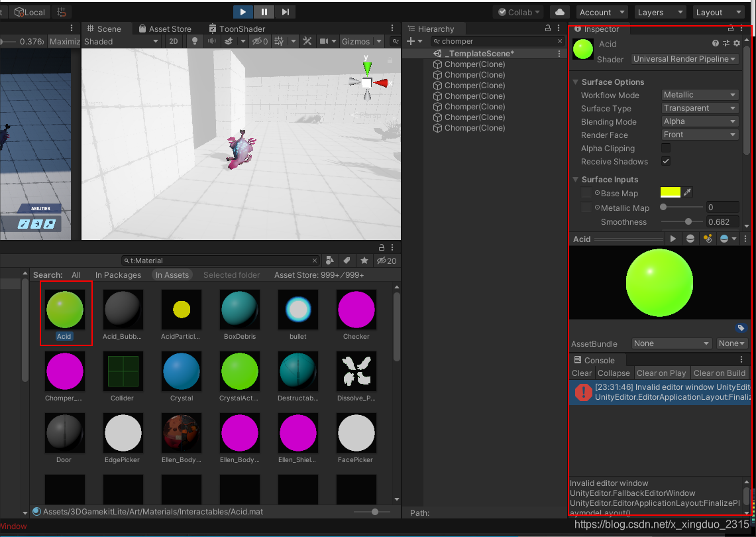The height and width of the screenshot is (537, 756).
Task: Open the Layers dropdown
Action: pyautogui.click(x=660, y=12)
